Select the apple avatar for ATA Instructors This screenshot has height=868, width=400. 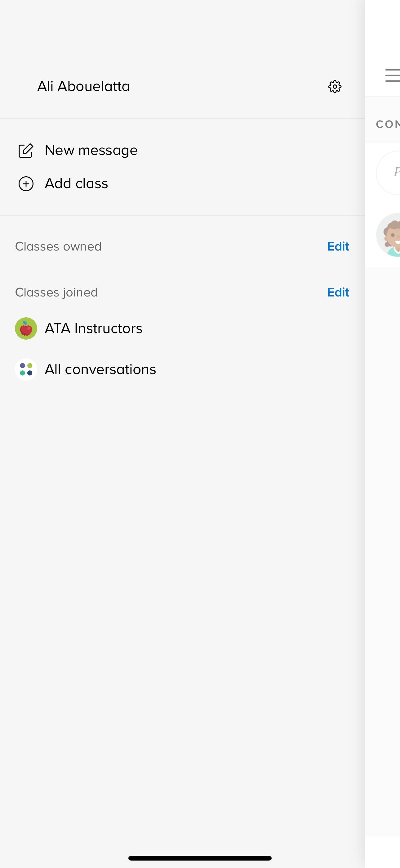click(x=26, y=328)
